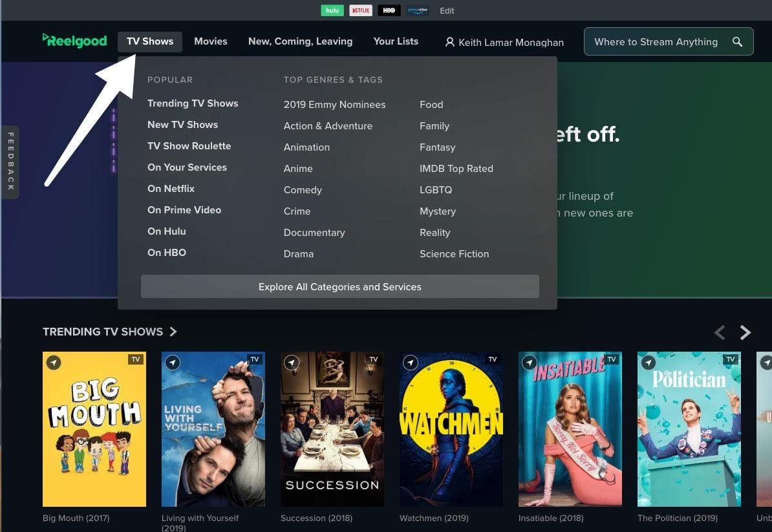
Task: Open Your Lists menu
Action: (396, 41)
